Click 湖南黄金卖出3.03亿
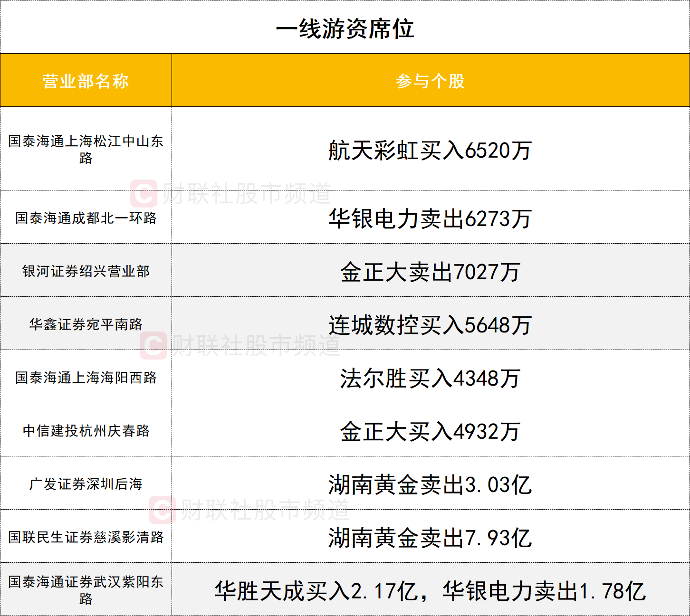 click(x=431, y=484)
